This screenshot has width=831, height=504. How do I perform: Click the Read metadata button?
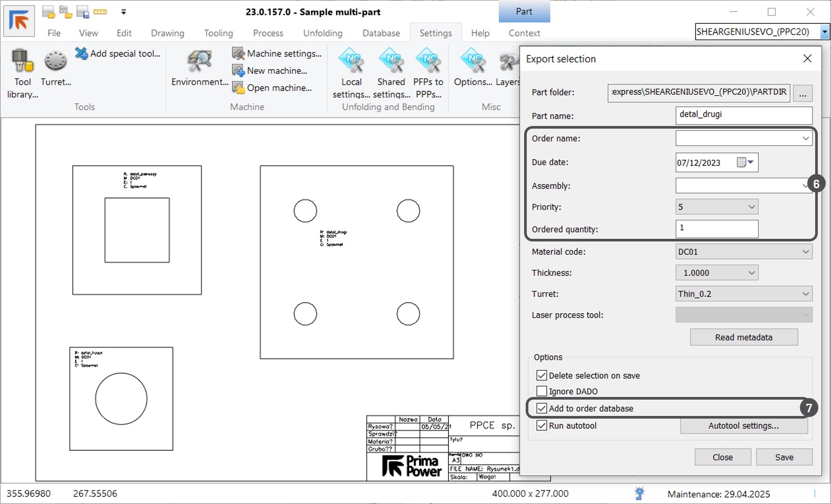743,337
